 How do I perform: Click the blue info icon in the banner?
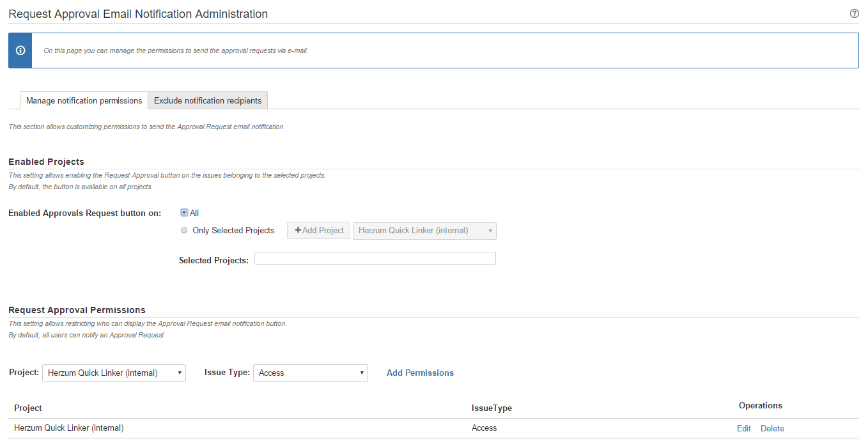coord(20,50)
